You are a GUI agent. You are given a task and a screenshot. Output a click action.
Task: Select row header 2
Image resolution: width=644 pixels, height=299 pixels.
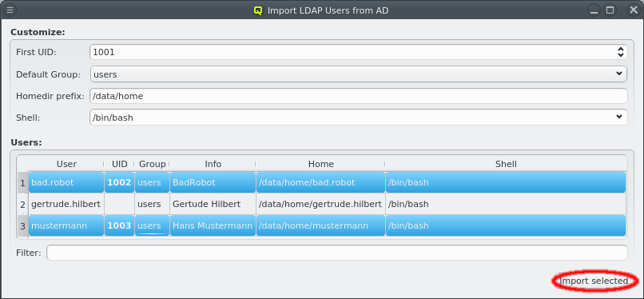[22, 204]
